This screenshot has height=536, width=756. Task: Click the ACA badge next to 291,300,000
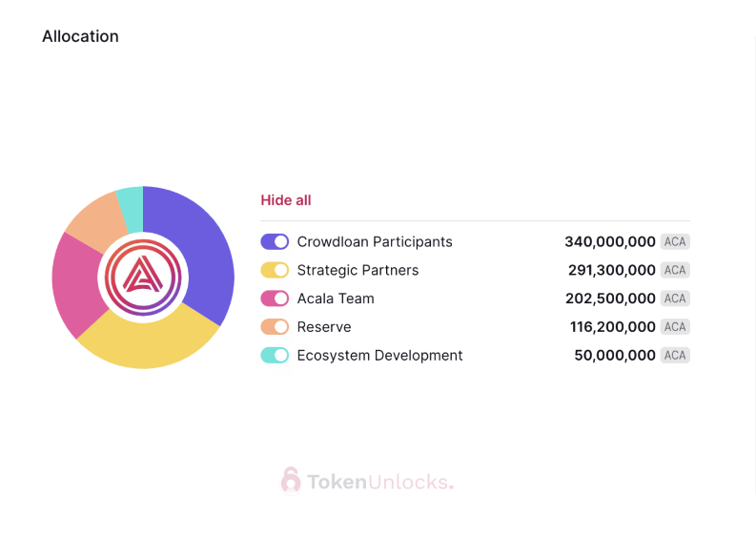tap(675, 270)
